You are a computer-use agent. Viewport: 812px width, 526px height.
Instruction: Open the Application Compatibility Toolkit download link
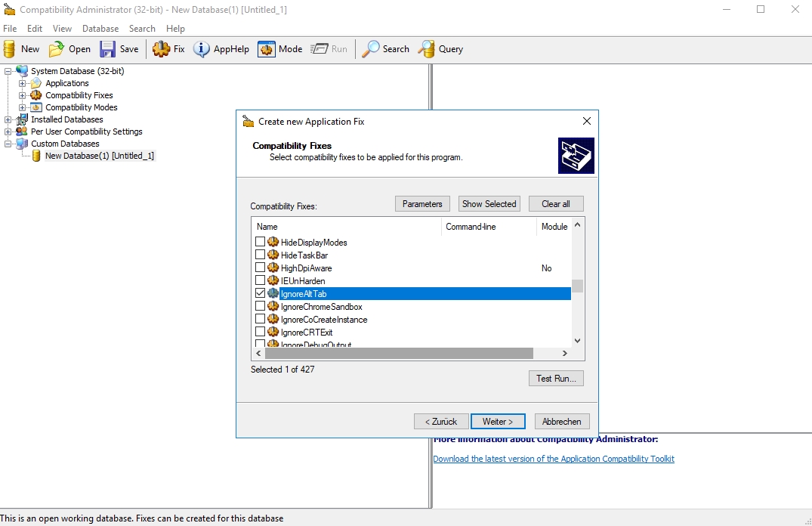[x=554, y=459]
